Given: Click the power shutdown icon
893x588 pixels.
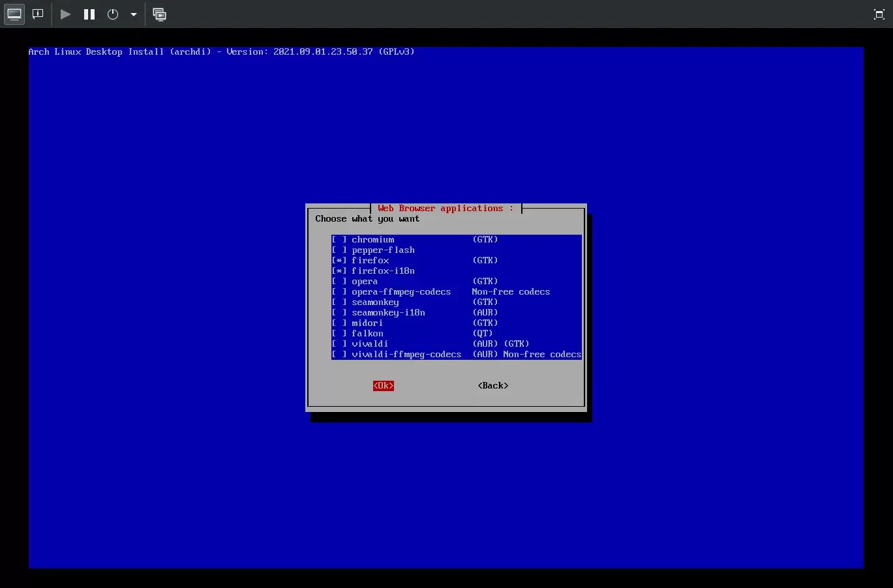Looking at the screenshot, I should point(113,14).
